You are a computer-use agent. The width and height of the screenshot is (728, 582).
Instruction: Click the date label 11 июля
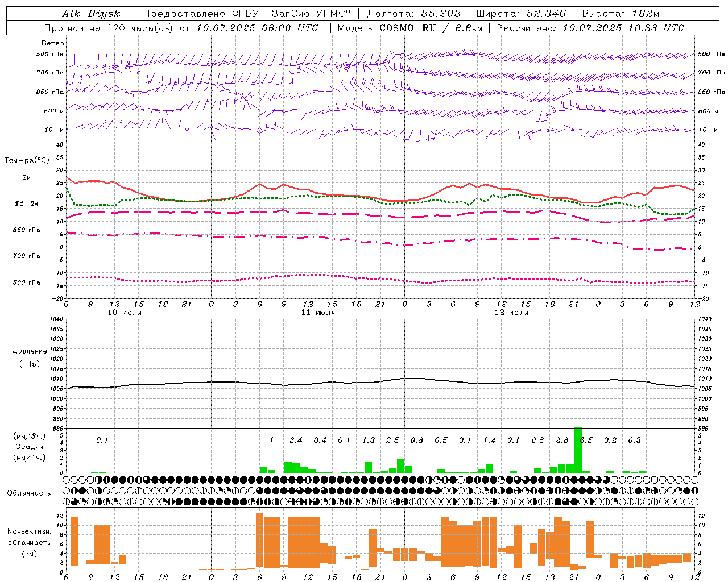[x=318, y=313]
